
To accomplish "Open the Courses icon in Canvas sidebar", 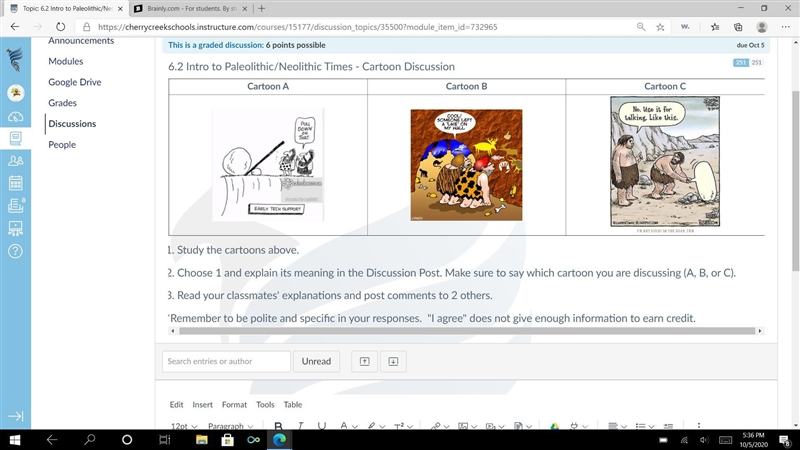I will tap(15, 138).
